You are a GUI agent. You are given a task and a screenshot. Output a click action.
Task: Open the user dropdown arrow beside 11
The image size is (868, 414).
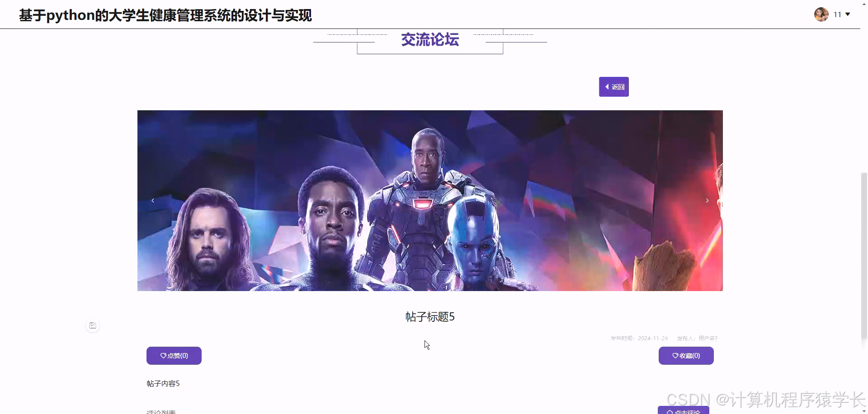pyautogui.click(x=848, y=14)
